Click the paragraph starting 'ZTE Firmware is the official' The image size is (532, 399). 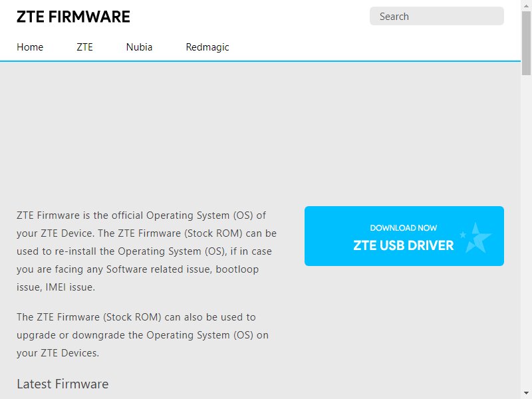point(146,251)
